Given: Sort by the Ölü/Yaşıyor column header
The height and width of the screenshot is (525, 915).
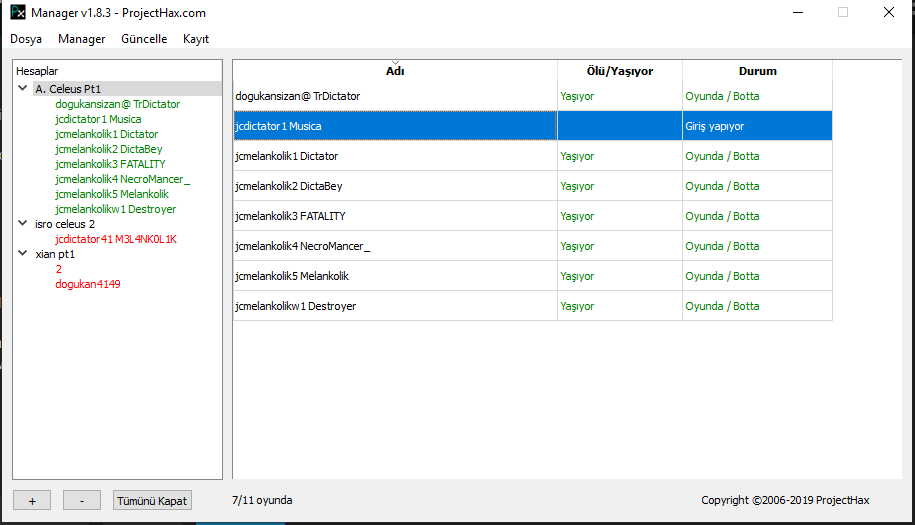Looking at the screenshot, I should [619, 72].
